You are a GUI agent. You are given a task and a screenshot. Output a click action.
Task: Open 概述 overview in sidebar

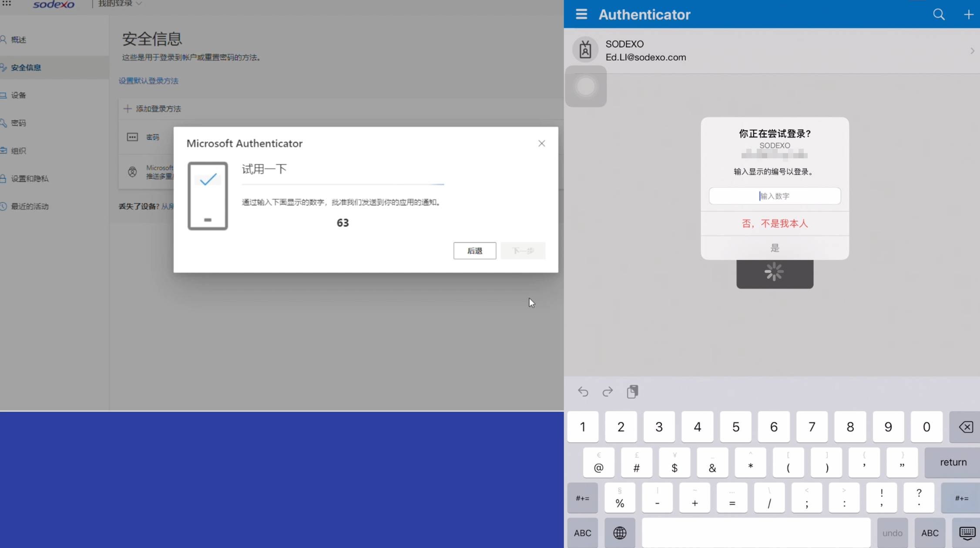pyautogui.click(x=18, y=40)
